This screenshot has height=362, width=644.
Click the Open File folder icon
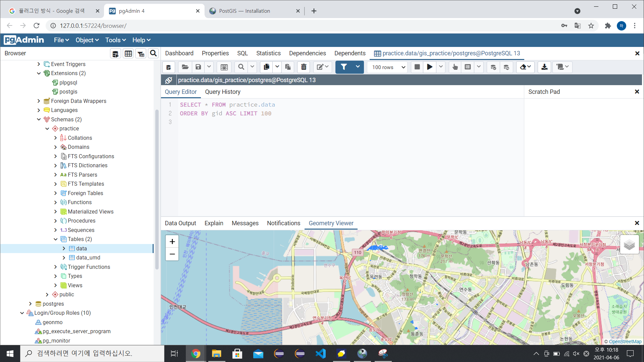pyautogui.click(x=185, y=67)
